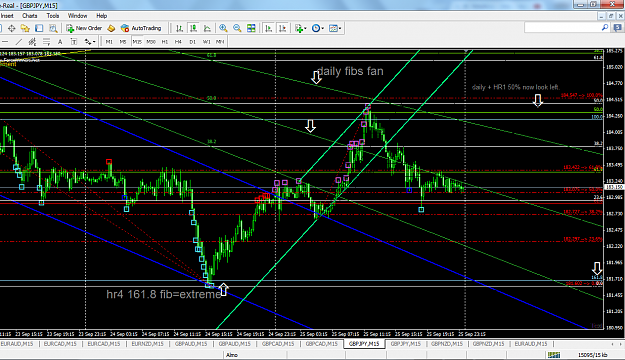The height and width of the screenshot is (360, 625).
Task: Select the trendline drawing tool
Action: pyautogui.click(x=19, y=42)
